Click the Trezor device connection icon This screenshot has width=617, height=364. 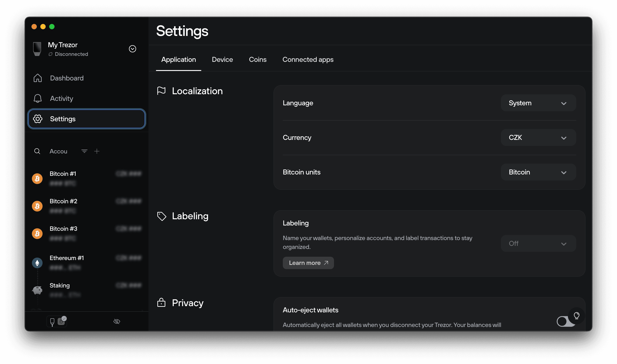tap(53, 322)
